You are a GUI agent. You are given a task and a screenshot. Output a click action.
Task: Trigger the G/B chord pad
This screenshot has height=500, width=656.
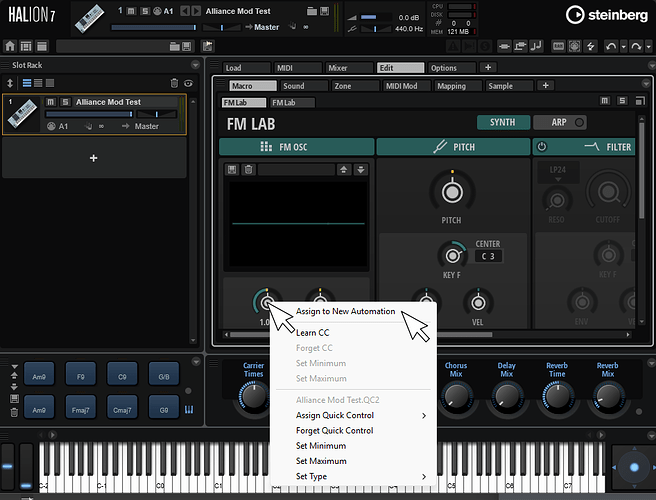(x=164, y=374)
